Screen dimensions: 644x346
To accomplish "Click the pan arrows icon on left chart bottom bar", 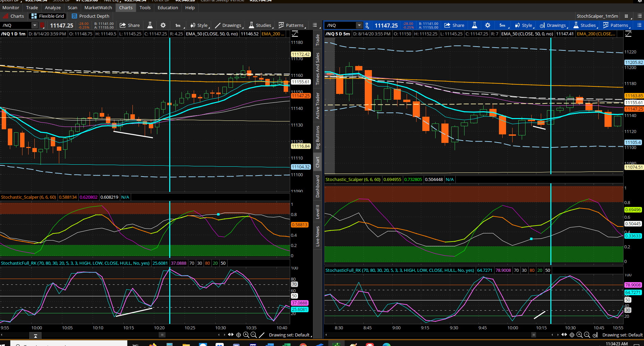I will [231, 335].
